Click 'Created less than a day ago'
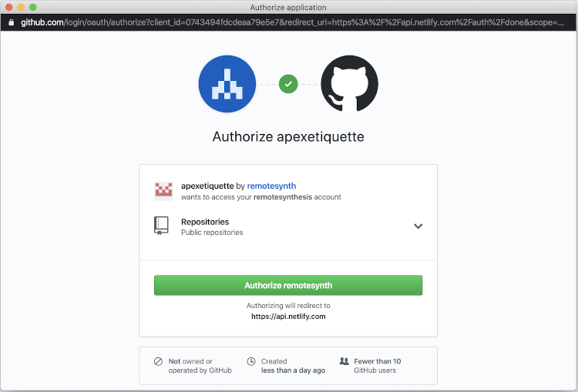578x392 pixels. coord(293,366)
